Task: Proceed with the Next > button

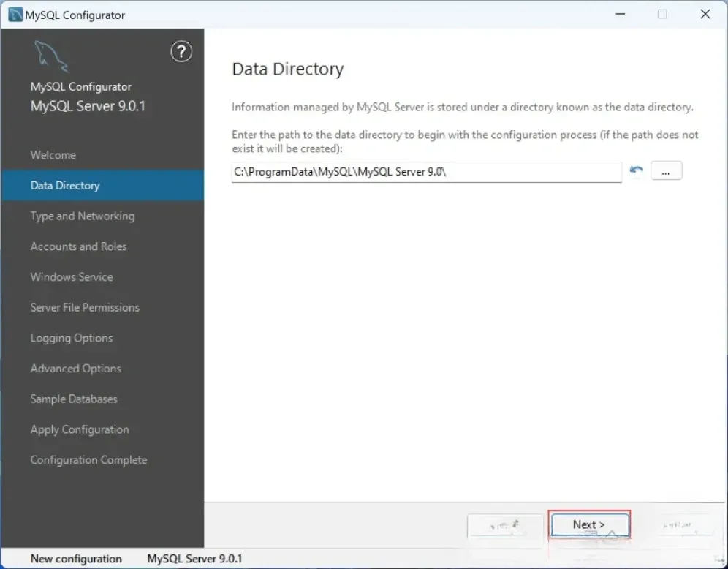Action: (590, 525)
